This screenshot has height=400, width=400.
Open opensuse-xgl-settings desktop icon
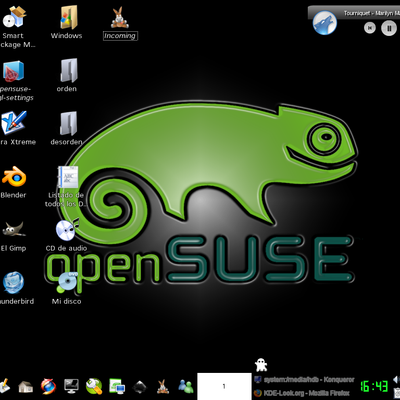(13, 71)
